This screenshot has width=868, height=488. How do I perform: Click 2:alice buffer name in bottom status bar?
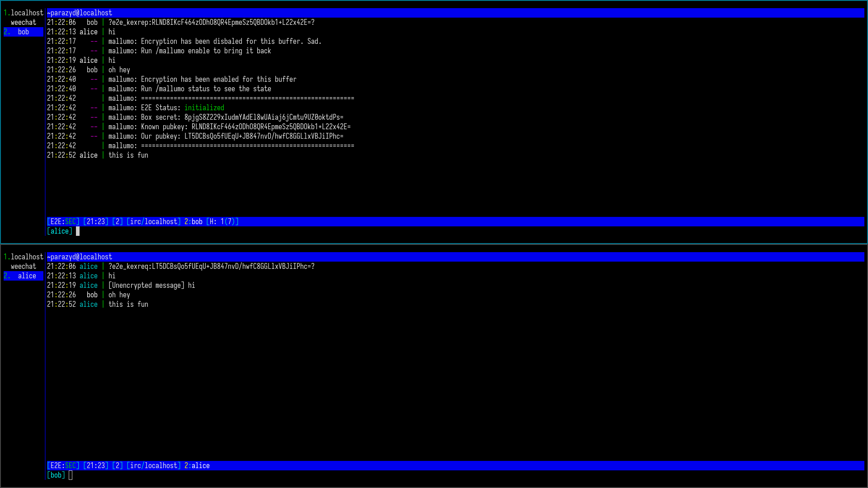tap(197, 466)
